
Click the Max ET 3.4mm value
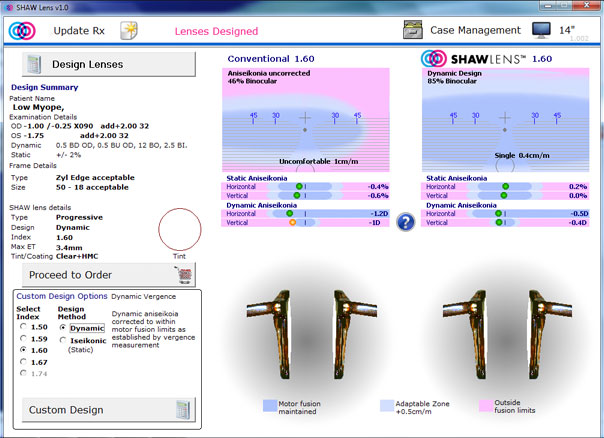coord(69,247)
